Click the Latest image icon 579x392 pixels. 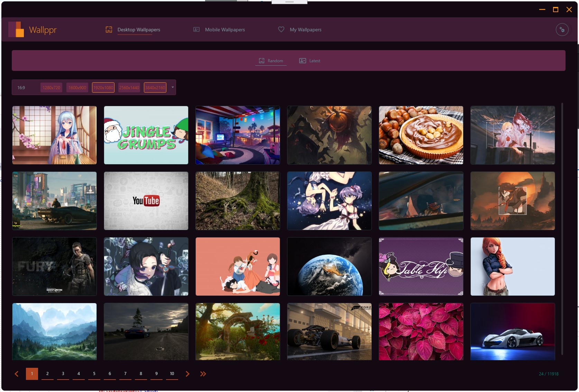click(303, 61)
